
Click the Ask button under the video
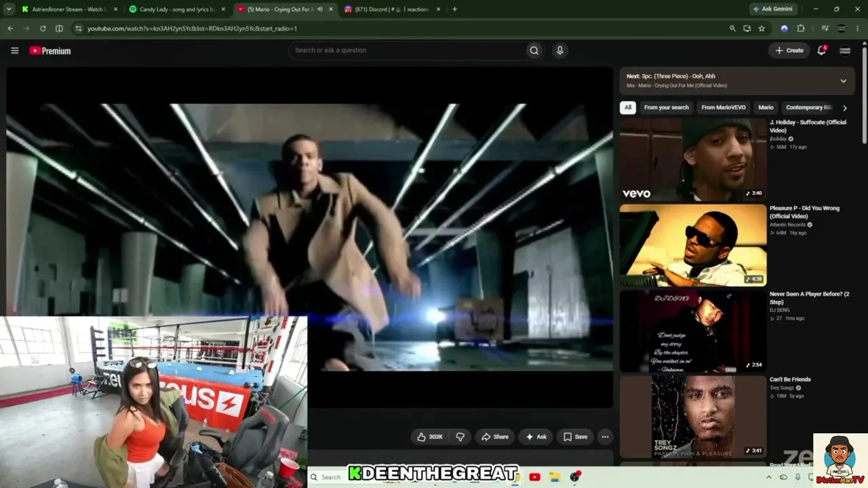536,436
